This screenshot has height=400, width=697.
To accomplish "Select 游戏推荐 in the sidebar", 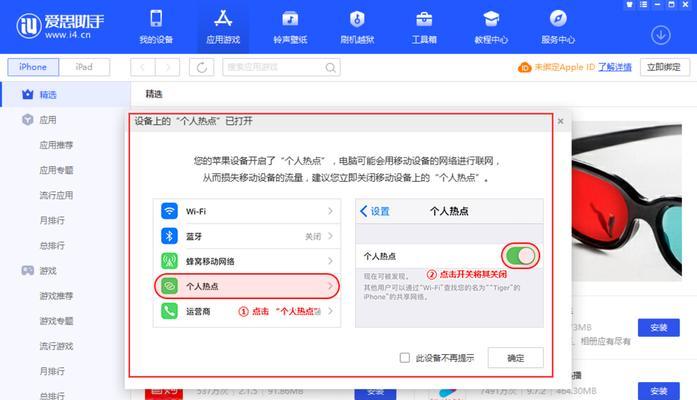I will tap(56, 296).
